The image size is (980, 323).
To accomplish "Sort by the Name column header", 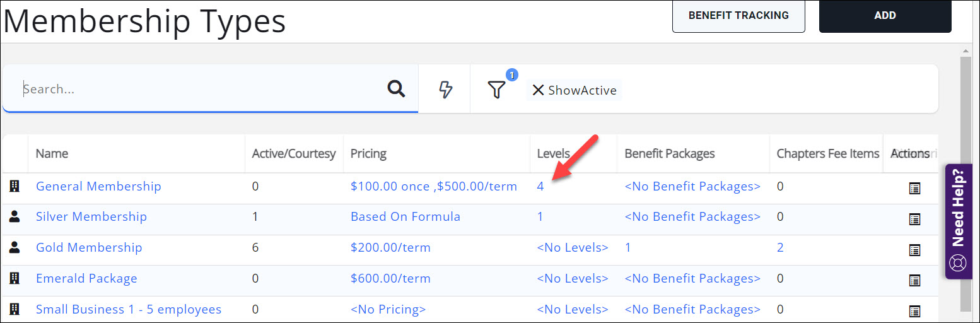I will tap(52, 153).
